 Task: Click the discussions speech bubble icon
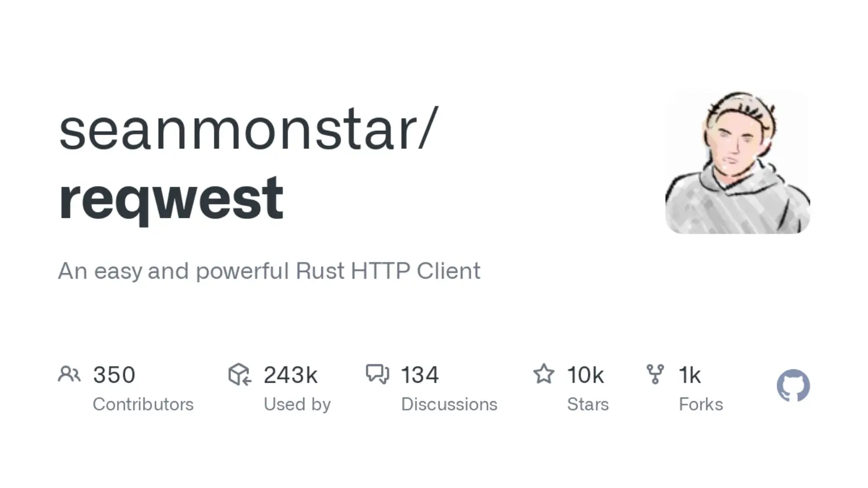[377, 374]
